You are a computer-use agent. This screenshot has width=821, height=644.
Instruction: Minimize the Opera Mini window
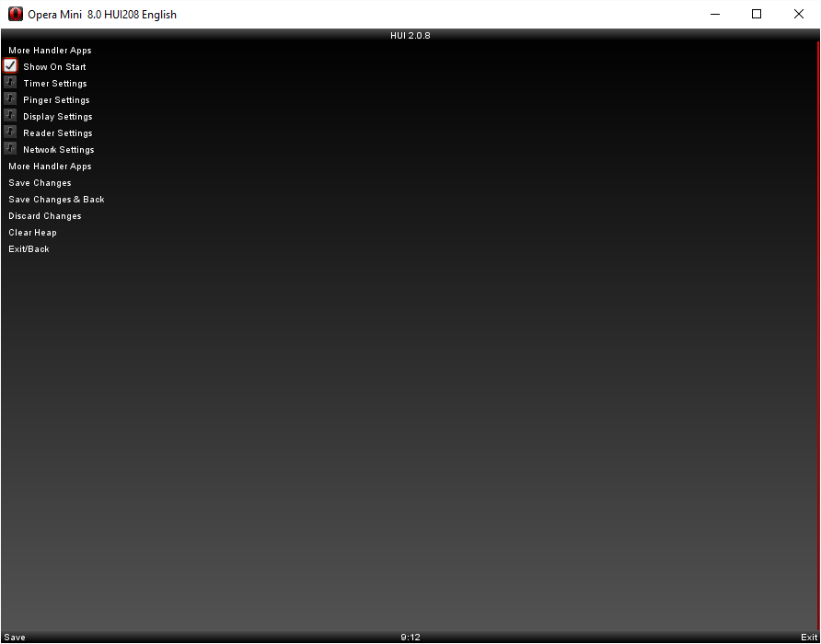click(x=715, y=14)
